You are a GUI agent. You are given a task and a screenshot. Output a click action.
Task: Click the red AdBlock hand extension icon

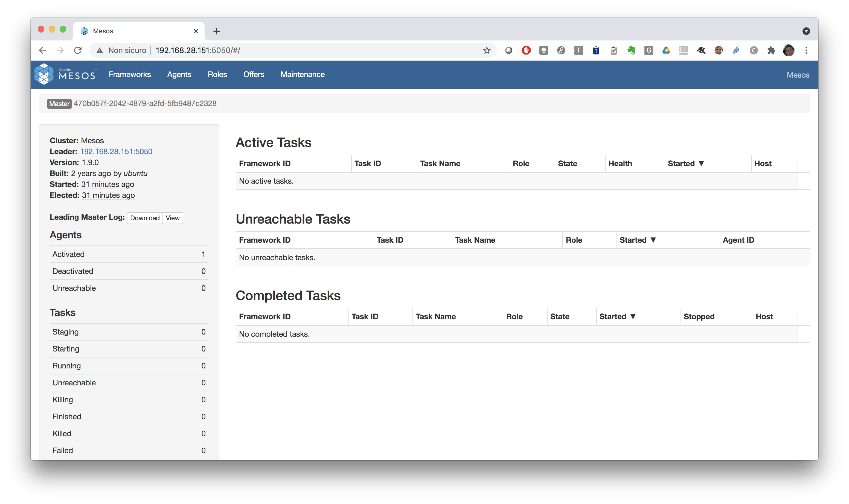[526, 50]
